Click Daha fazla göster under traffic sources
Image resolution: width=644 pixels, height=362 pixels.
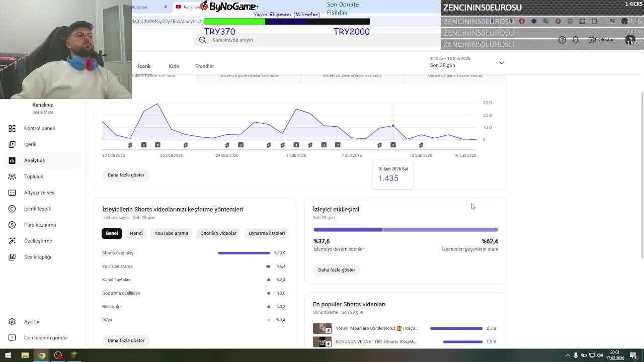(x=126, y=340)
